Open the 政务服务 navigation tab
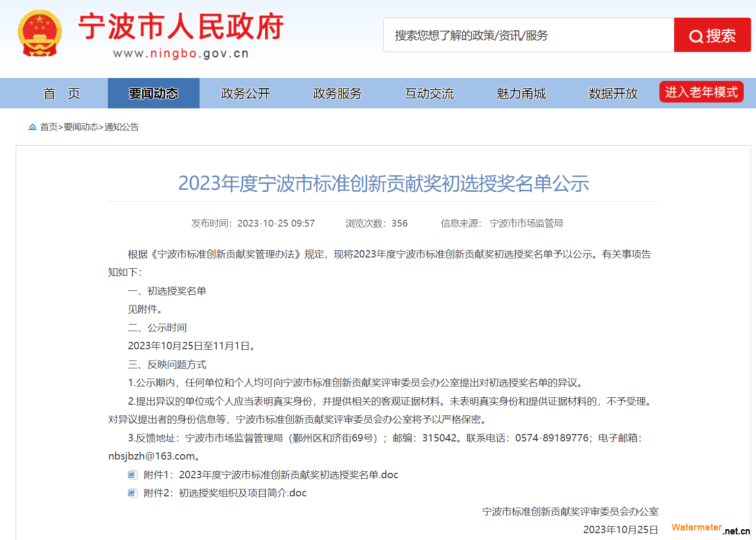This screenshot has width=756, height=540. tap(337, 93)
